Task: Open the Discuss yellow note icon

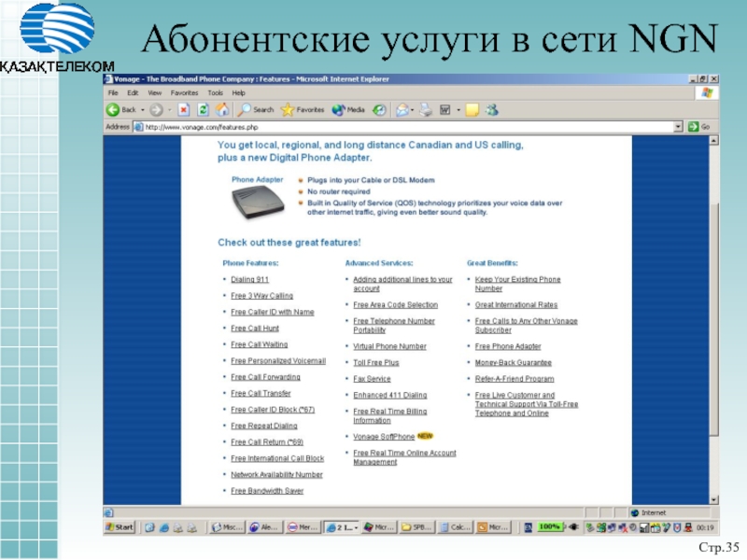Action: click(x=472, y=110)
